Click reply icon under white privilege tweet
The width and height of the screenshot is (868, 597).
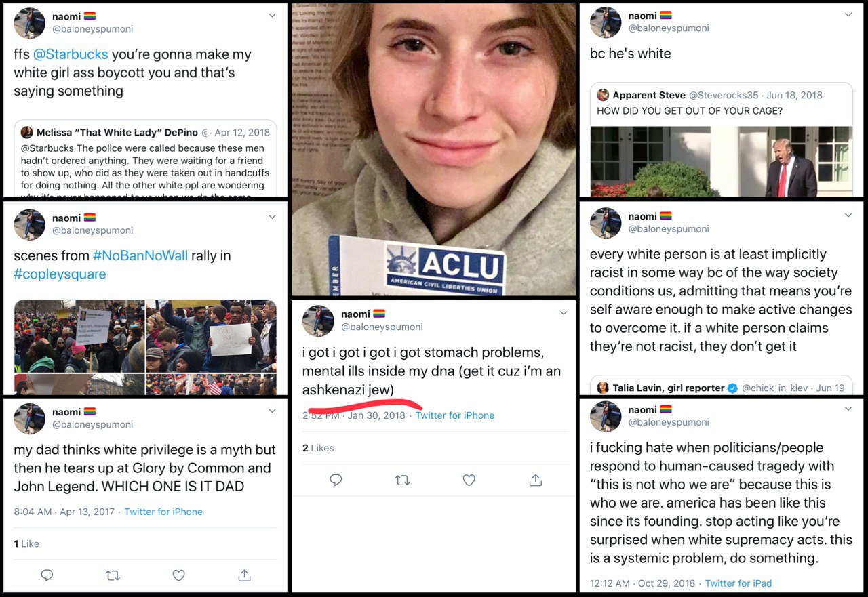click(x=47, y=575)
